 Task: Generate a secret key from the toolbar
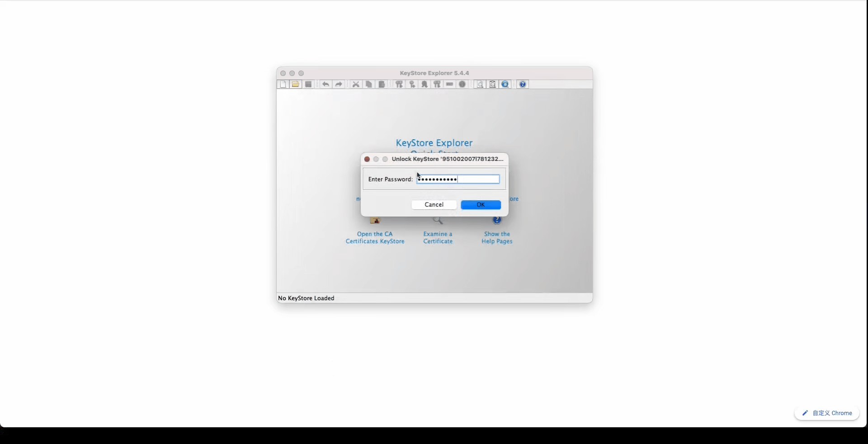[x=412, y=85]
